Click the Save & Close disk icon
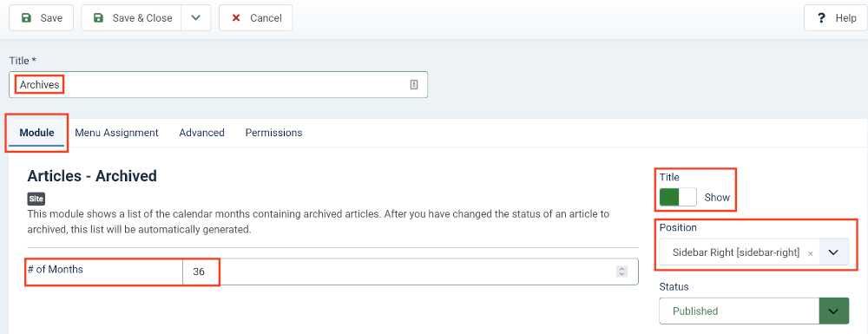The image size is (868, 334). click(x=99, y=18)
